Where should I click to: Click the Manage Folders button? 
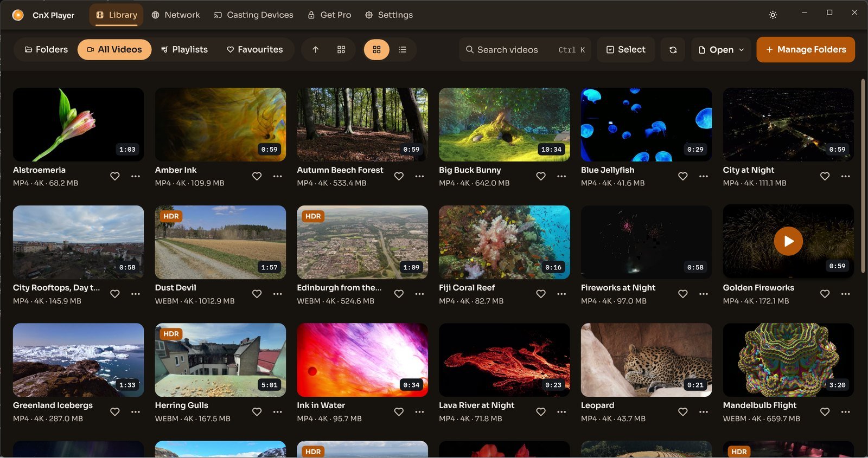coord(806,49)
